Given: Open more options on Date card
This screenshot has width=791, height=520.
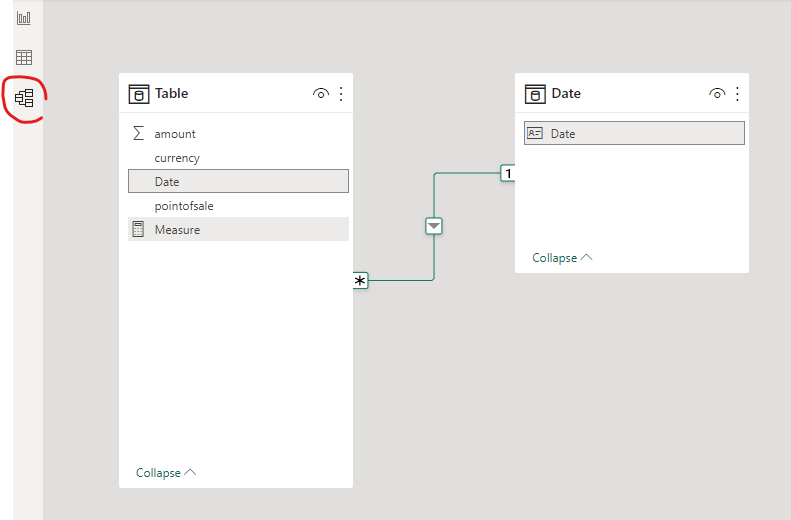Looking at the screenshot, I should click(738, 94).
